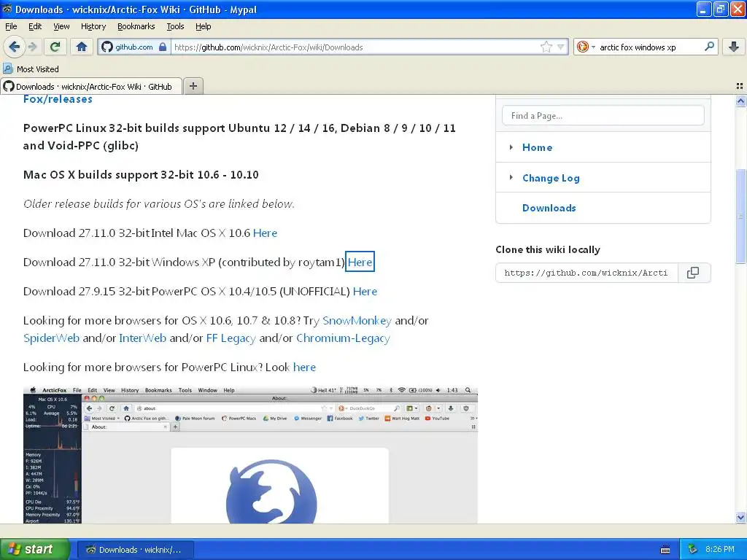Click the scrollbar up arrow
Screen dimensions: 747x560
(740, 101)
